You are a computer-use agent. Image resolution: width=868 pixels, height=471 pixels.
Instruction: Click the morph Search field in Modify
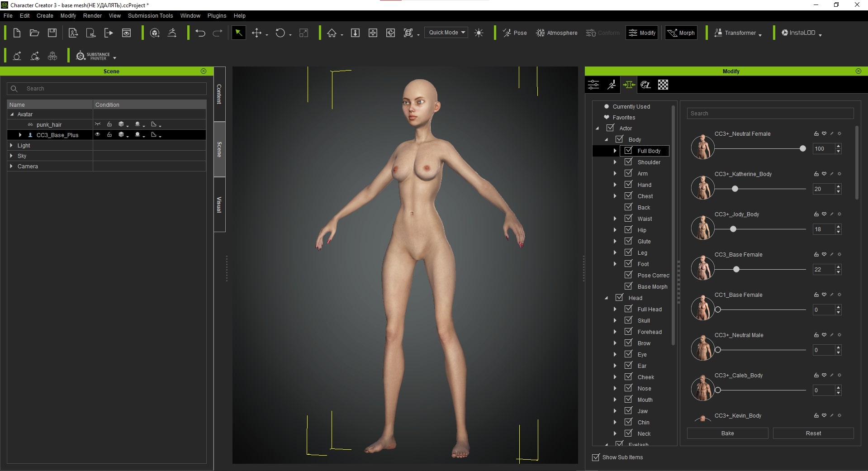tap(770, 114)
